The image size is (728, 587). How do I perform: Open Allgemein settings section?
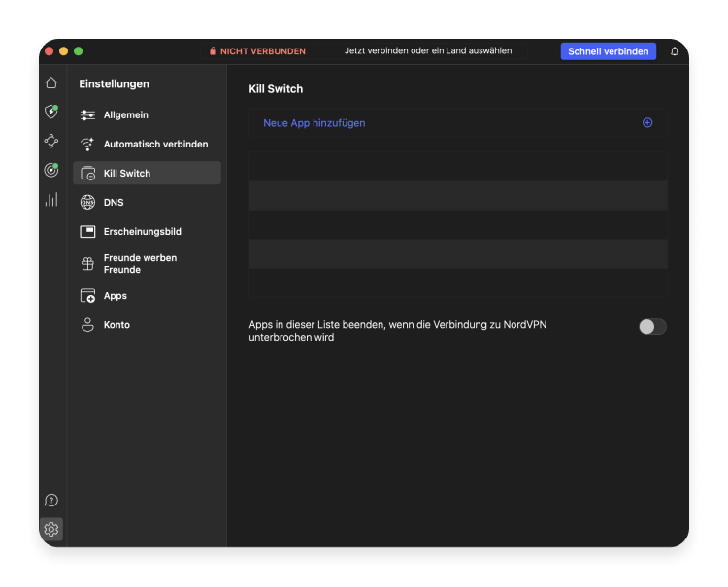tap(126, 115)
